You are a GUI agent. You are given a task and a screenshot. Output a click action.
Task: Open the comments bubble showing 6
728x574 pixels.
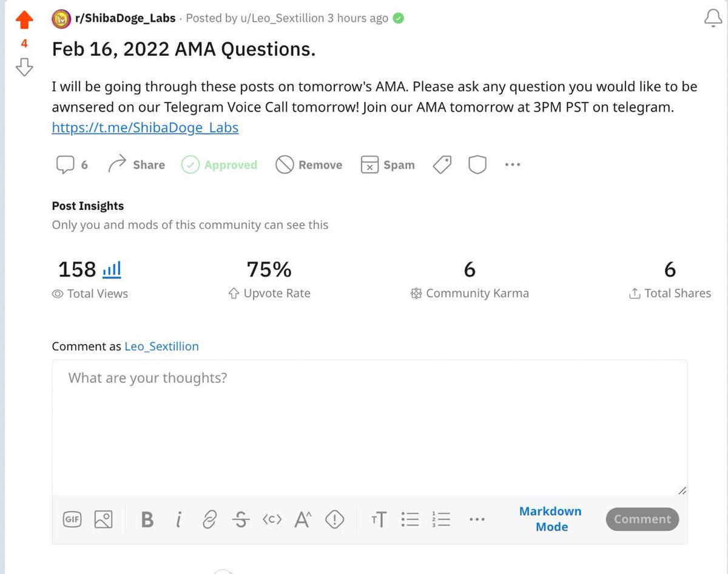coord(72,164)
